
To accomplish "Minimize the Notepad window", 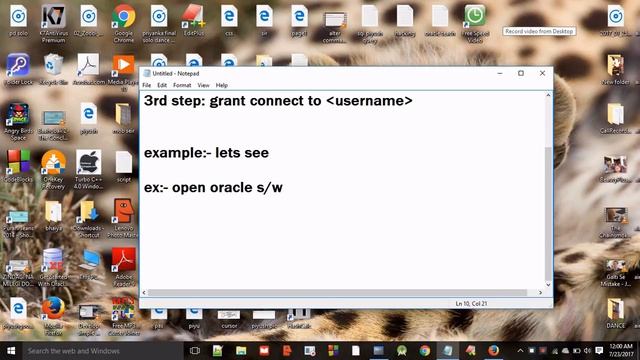I will [x=500, y=73].
